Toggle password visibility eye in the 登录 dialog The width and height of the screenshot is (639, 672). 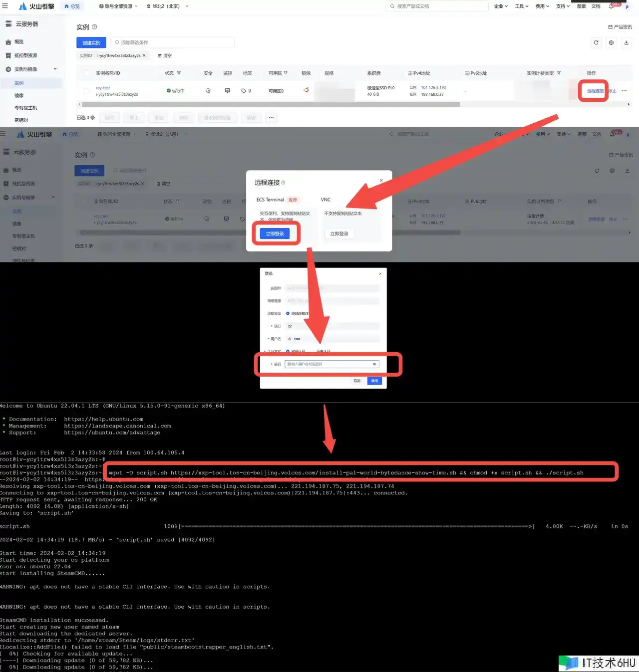pos(374,364)
